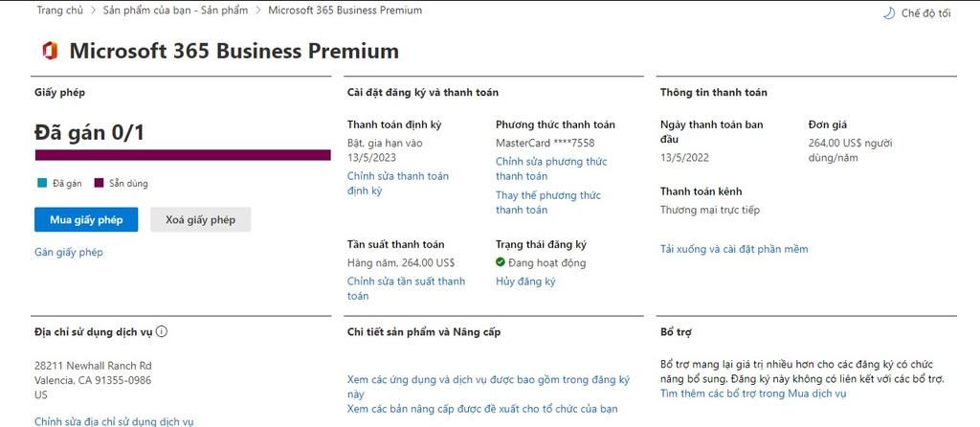Screen dimensions: 980x427
Task: Open Tìm thêm các bổ trợ link
Action: tap(753, 393)
